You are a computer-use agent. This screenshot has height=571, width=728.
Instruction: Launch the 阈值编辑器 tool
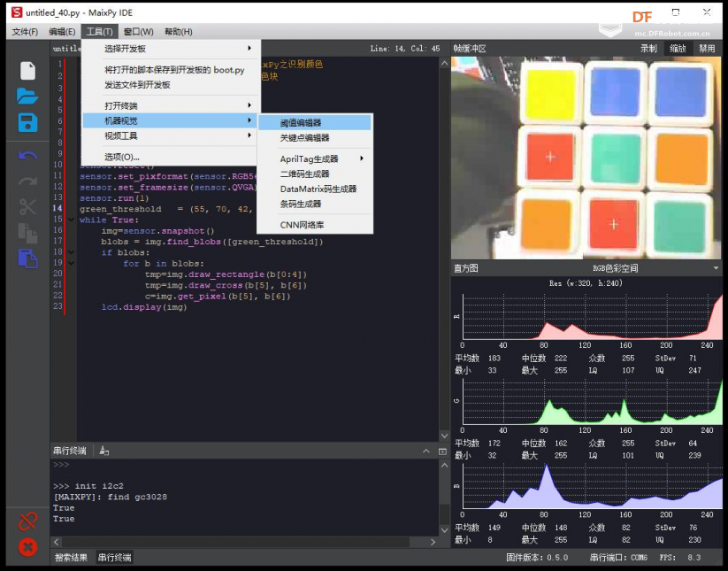[315, 123]
